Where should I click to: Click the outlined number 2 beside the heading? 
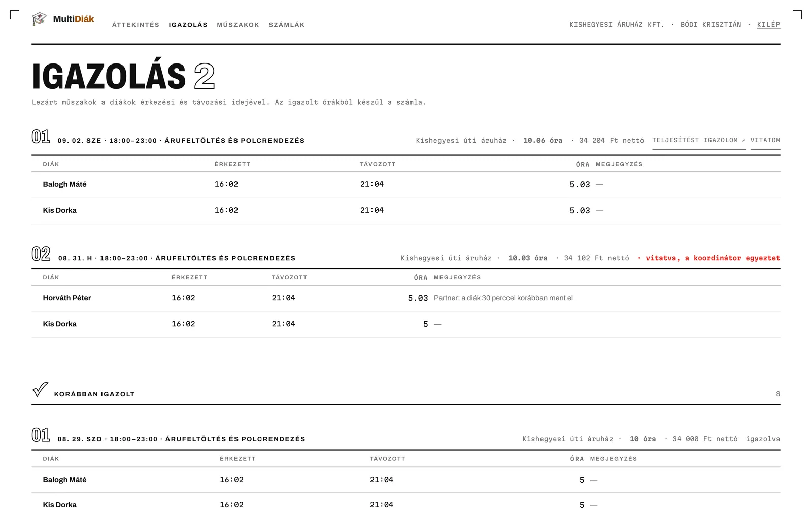click(x=204, y=77)
